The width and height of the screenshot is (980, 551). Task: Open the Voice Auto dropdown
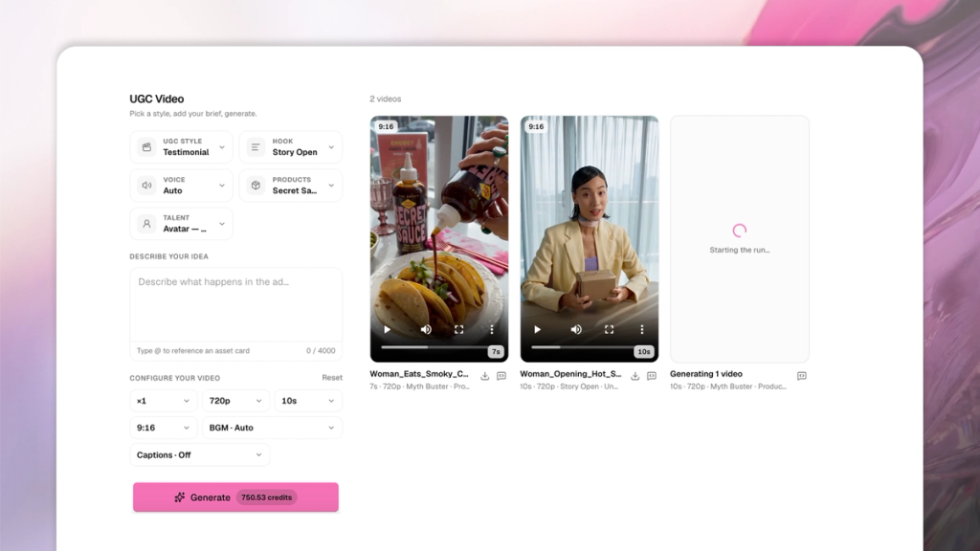coord(181,186)
